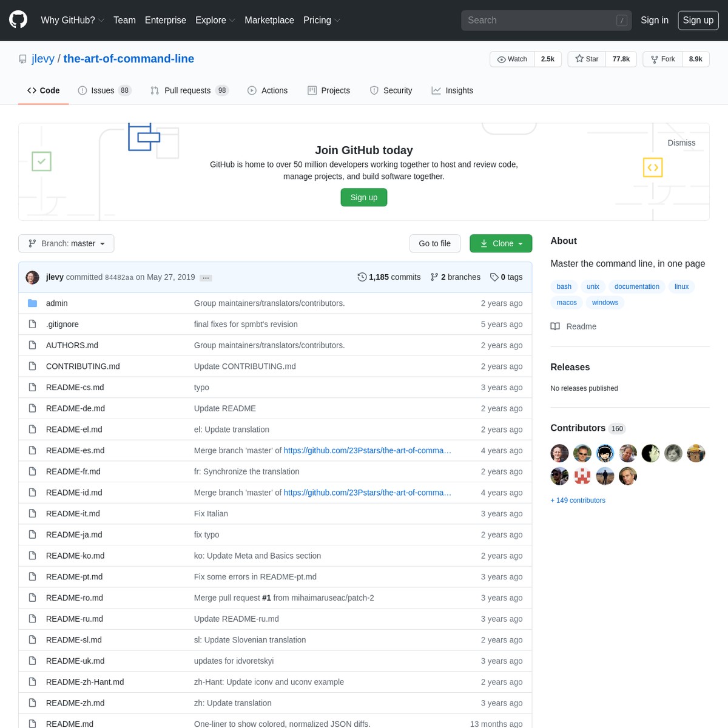
Task: Focus the Search input field
Action: click(546, 20)
